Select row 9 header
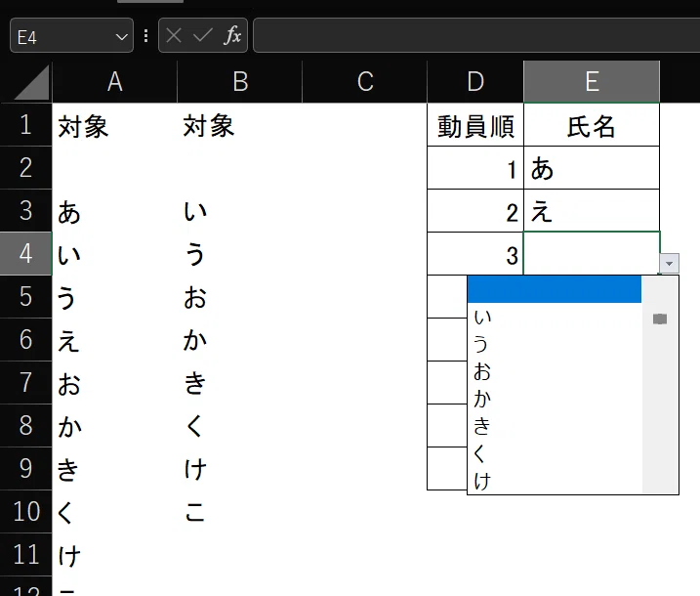700x596 pixels. pyautogui.click(x=26, y=468)
